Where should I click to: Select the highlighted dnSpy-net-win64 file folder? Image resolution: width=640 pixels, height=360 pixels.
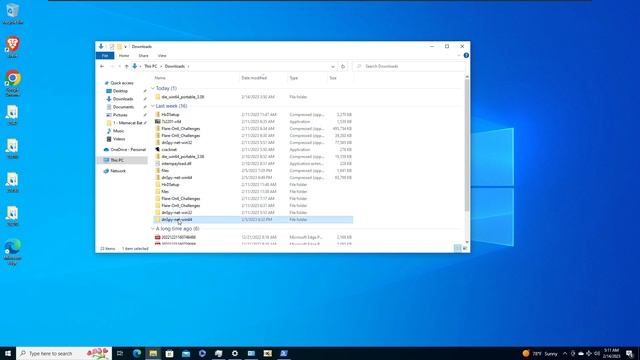click(x=253, y=220)
